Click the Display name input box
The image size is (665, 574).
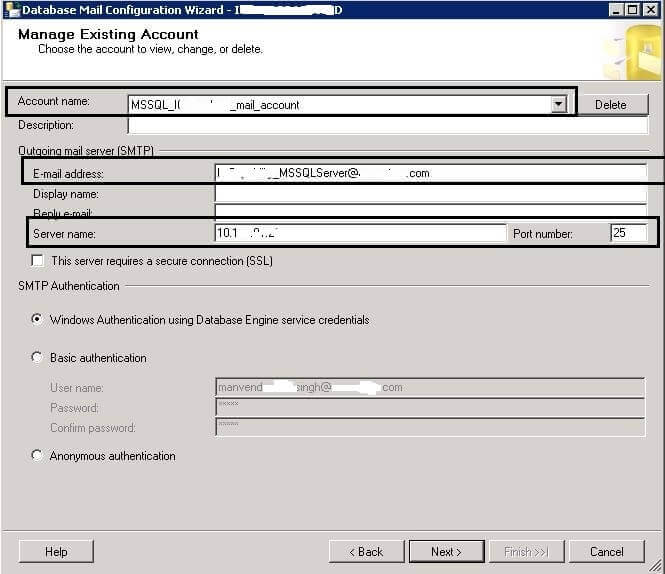(x=430, y=193)
